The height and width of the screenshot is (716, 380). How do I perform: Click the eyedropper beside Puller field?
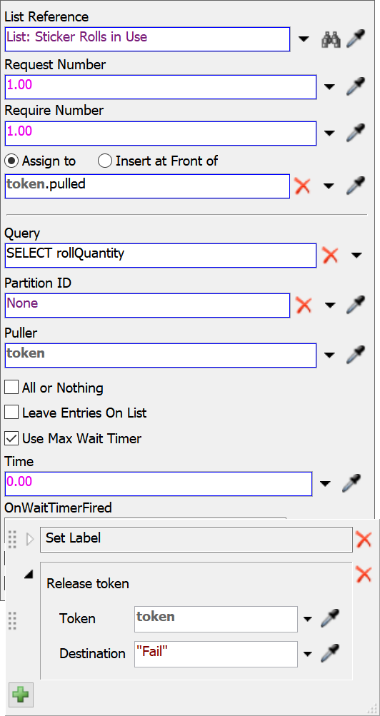click(x=356, y=355)
